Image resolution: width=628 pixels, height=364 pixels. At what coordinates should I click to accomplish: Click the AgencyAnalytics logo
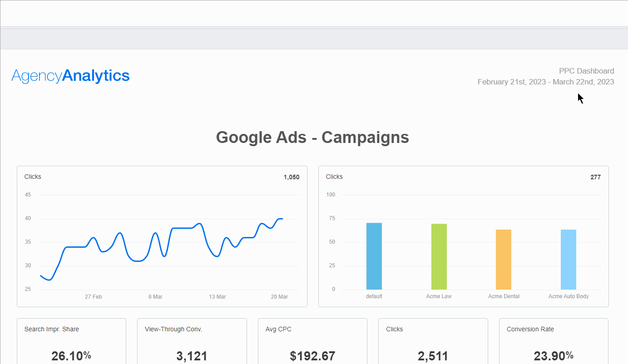tap(70, 75)
